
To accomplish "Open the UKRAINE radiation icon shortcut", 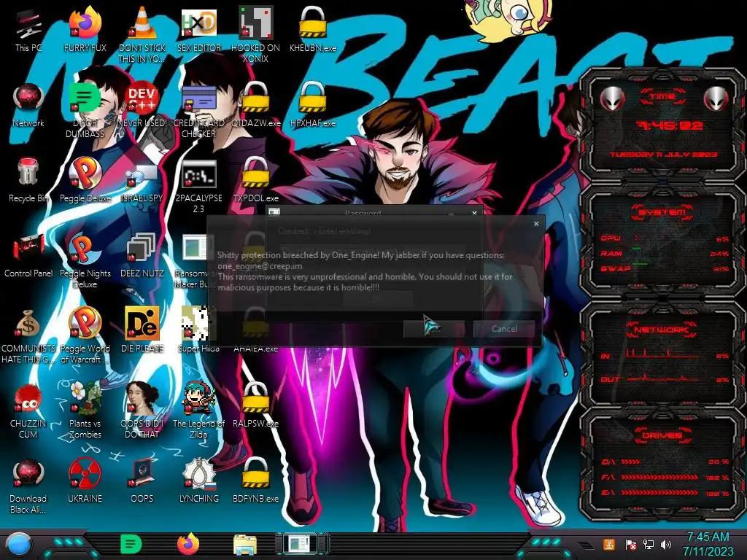I will 85,481.
